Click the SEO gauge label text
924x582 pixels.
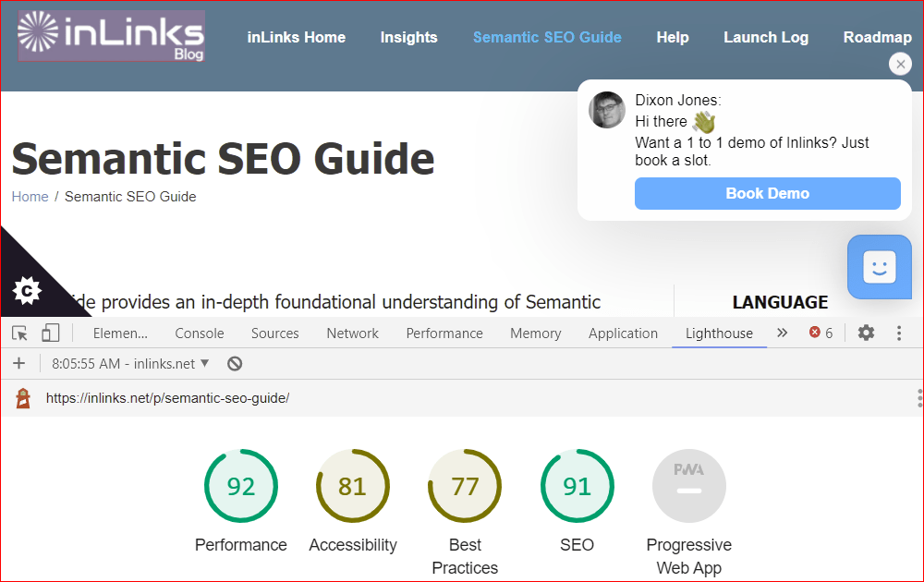point(577,545)
